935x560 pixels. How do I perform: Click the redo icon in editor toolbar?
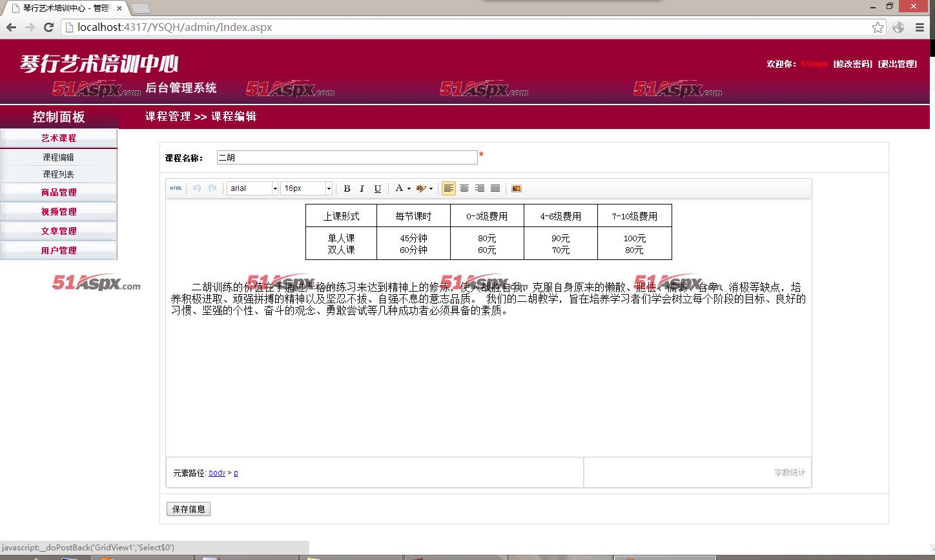coord(212,188)
